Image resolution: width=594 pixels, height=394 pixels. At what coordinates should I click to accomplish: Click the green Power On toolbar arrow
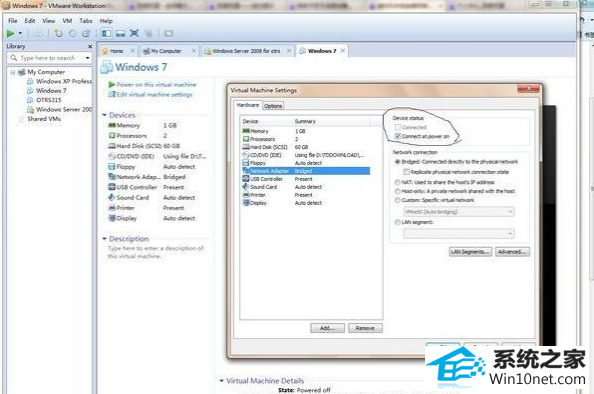click(10, 34)
